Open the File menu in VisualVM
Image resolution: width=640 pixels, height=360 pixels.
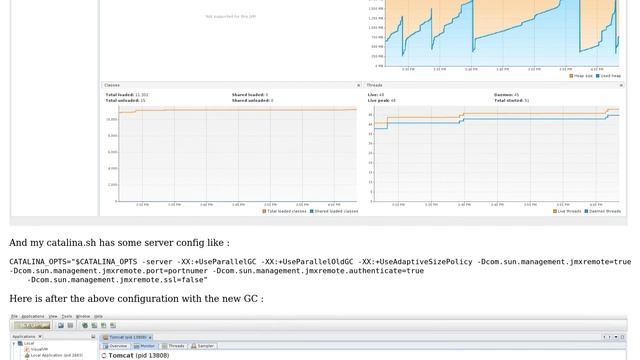pos(14,316)
